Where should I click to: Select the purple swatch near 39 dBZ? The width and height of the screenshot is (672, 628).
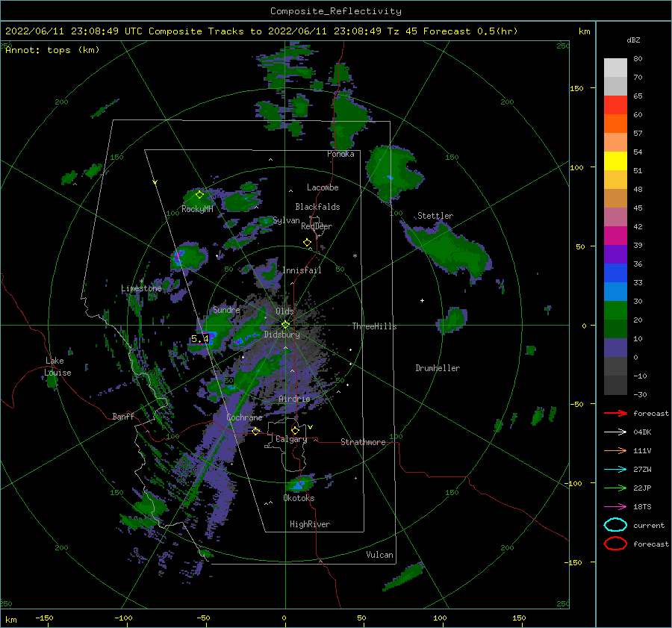pyautogui.click(x=615, y=254)
